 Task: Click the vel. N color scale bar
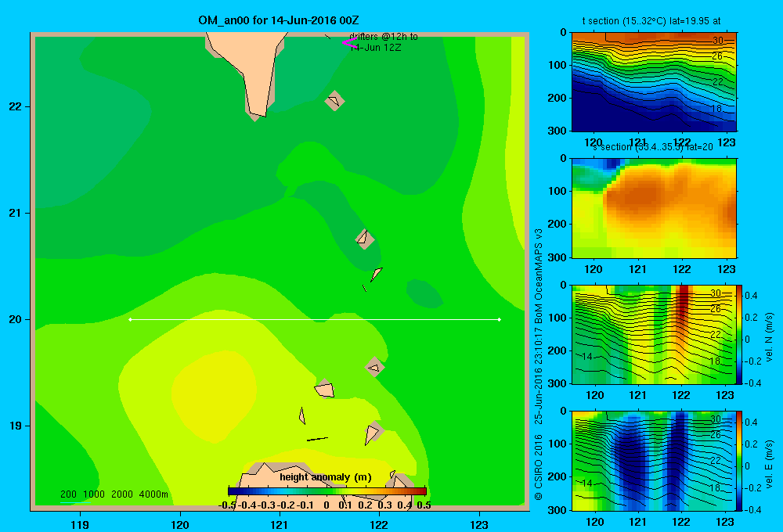739,334
